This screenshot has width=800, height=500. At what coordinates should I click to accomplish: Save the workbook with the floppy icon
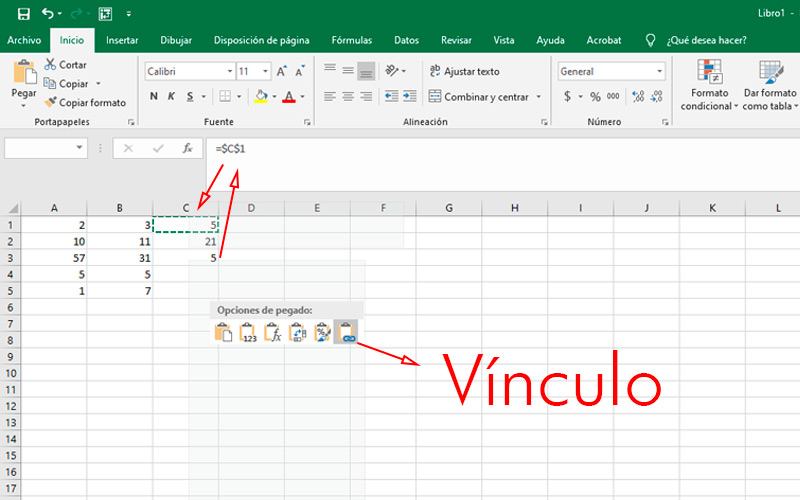coord(23,14)
